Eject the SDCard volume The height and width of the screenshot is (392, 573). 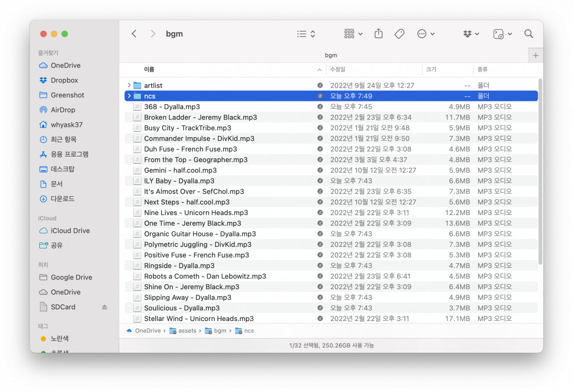click(104, 307)
